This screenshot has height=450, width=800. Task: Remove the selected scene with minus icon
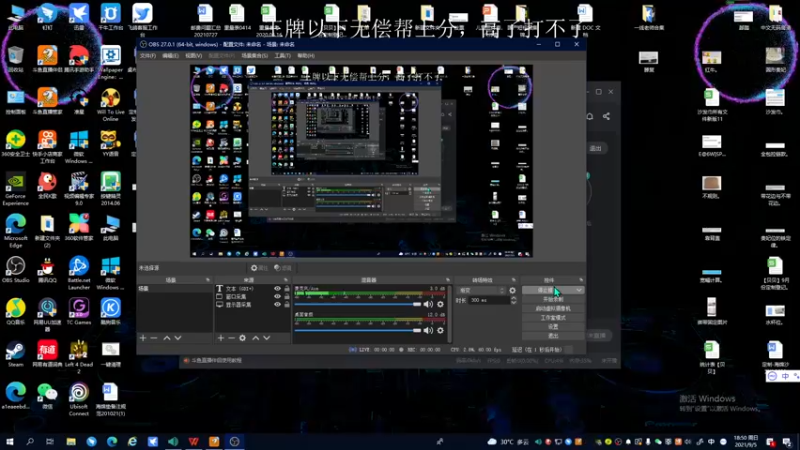tap(154, 338)
